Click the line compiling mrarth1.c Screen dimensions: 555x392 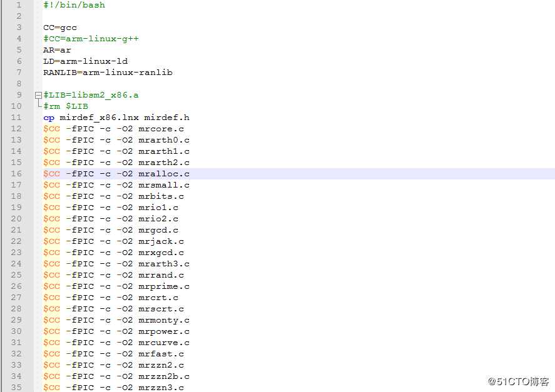116,151
